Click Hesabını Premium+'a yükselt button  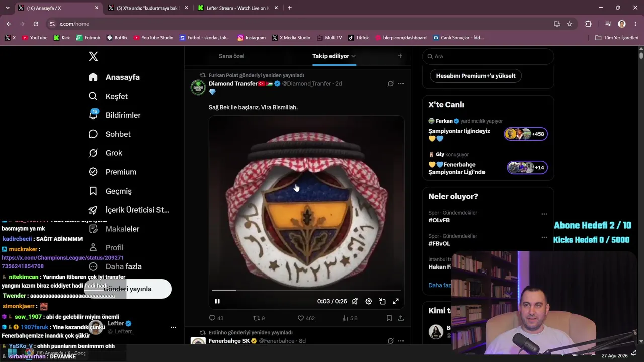click(x=476, y=76)
